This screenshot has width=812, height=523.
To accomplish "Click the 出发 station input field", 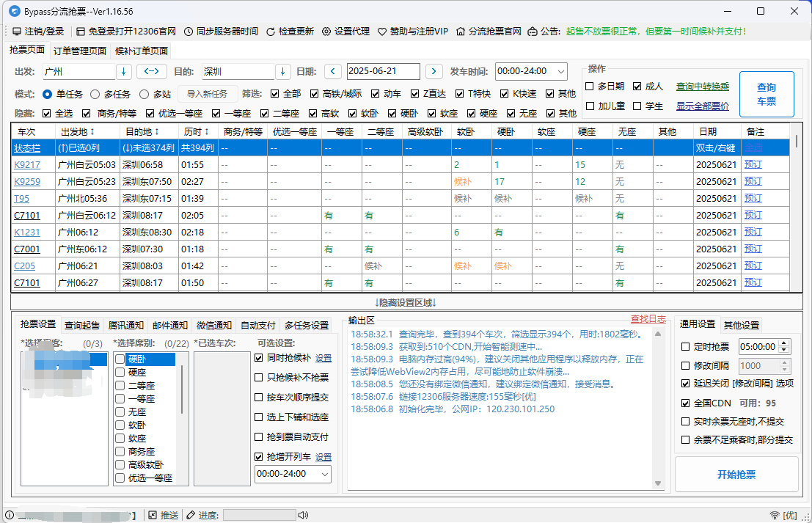I will tap(78, 71).
